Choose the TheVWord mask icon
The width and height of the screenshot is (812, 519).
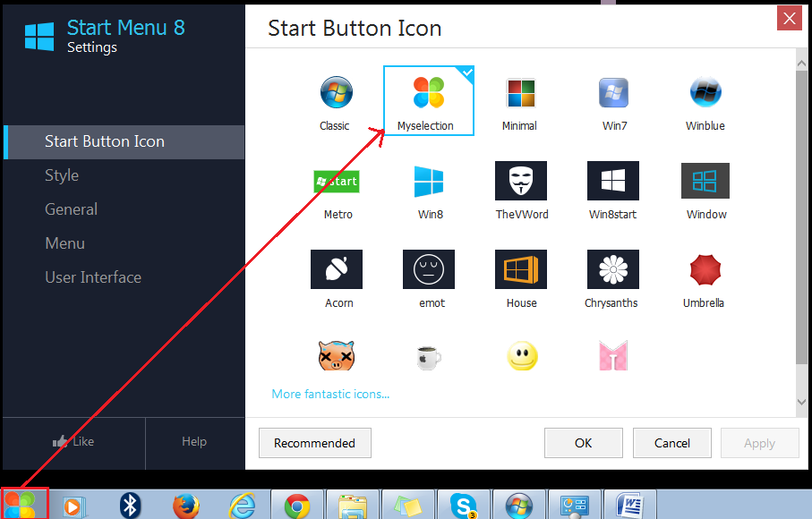pyautogui.click(x=520, y=181)
